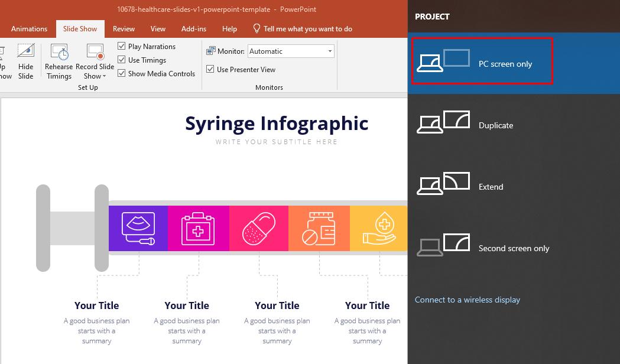Click the Record Slide Show icon
Image resolution: width=620 pixels, height=364 pixels.
click(95, 53)
